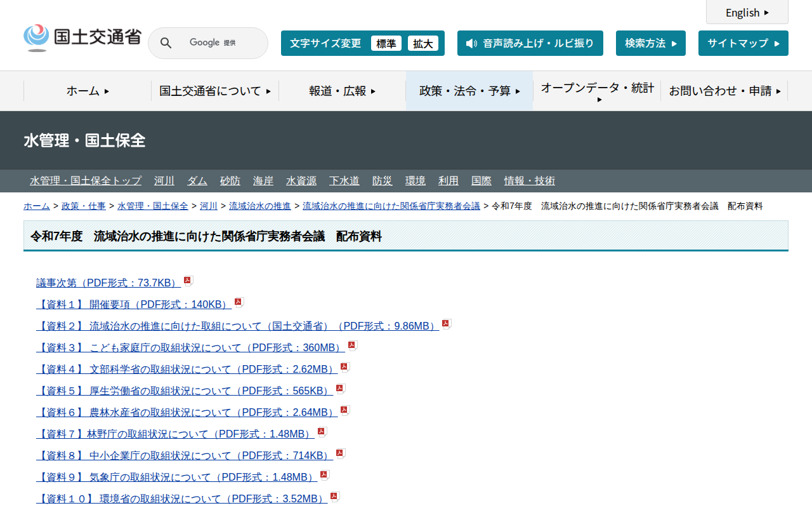Go to ダム section

click(197, 181)
